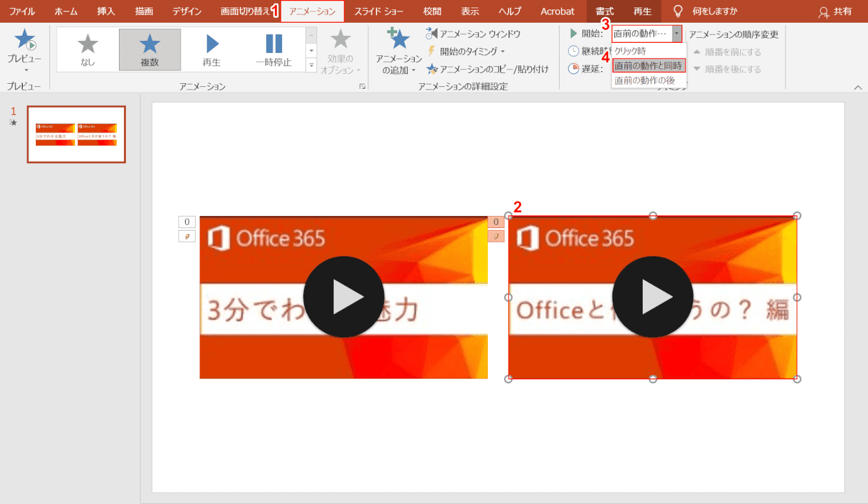Screen dimensions: 868x504
Task: Click right video trigger lightning tag
Action: click(496, 236)
